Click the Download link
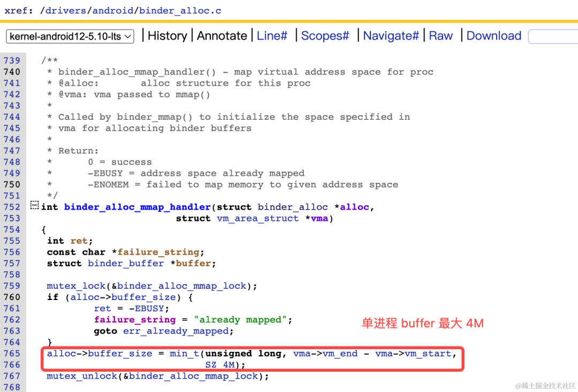This screenshot has width=578, height=392. tap(494, 36)
